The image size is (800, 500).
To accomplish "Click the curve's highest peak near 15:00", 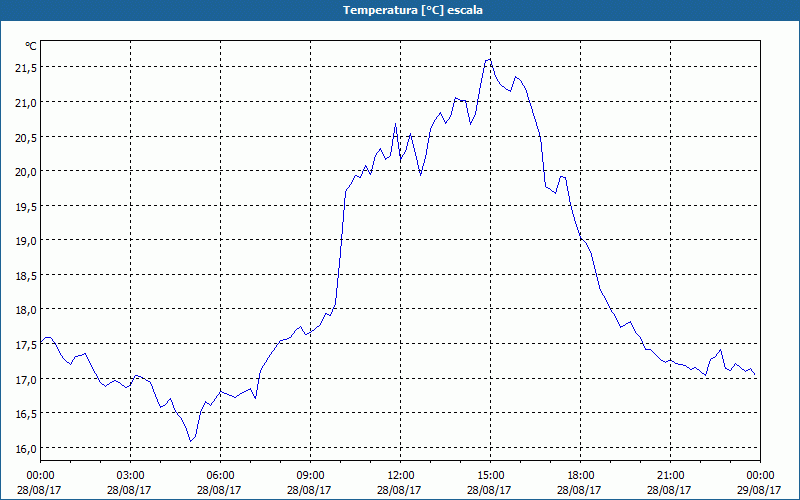I will coord(490,59).
